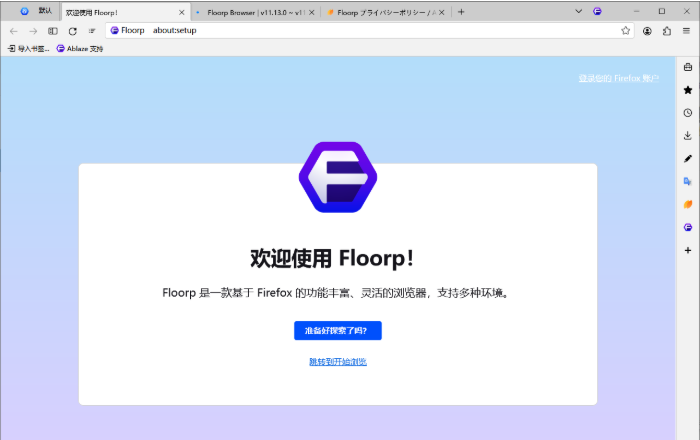The width and height of the screenshot is (700, 440).
Task: Open bookmarks star panel in sidebar
Action: (x=688, y=90)
